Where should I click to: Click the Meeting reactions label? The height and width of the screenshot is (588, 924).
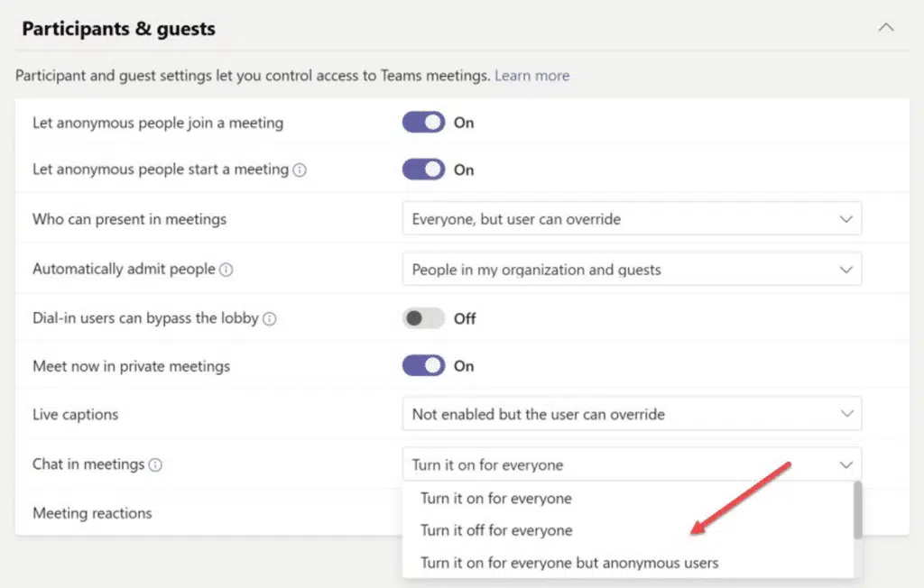click(x=92, y=513)
